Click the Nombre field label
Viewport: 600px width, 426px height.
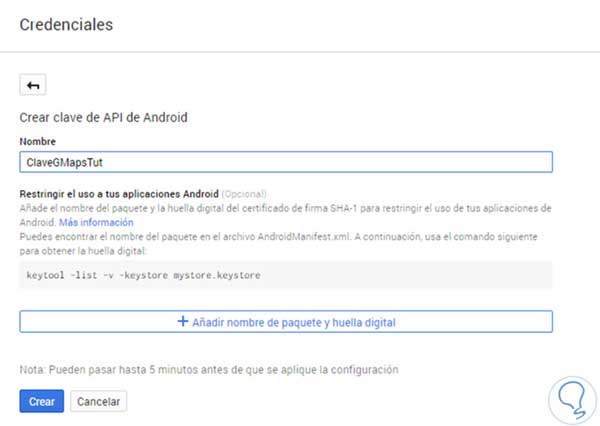pos(38,142)
